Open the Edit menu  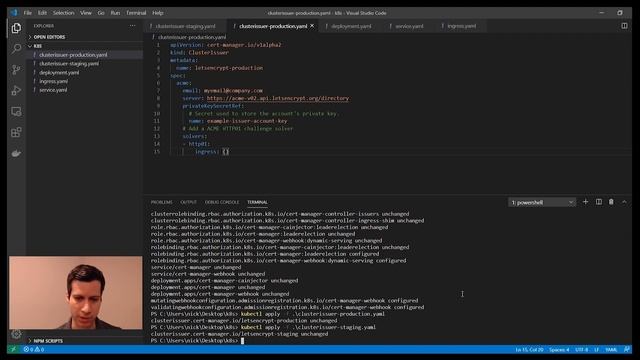pos(42,13)
